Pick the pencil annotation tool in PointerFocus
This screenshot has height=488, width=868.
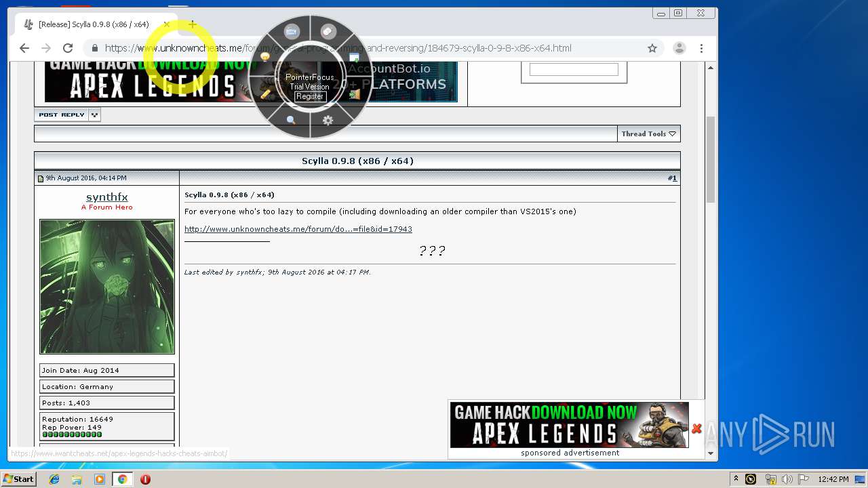point(265,94)
